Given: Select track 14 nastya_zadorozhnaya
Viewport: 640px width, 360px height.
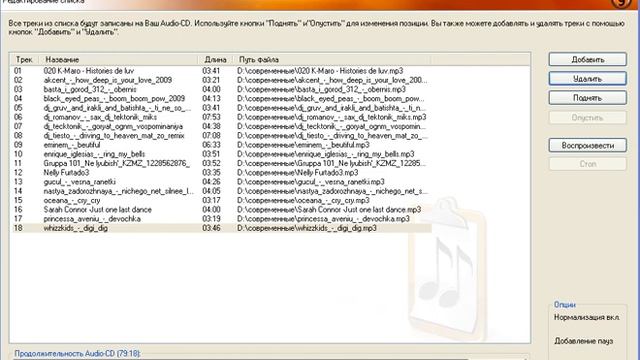Looking at the screenshot, I should [x=221, y=191].
